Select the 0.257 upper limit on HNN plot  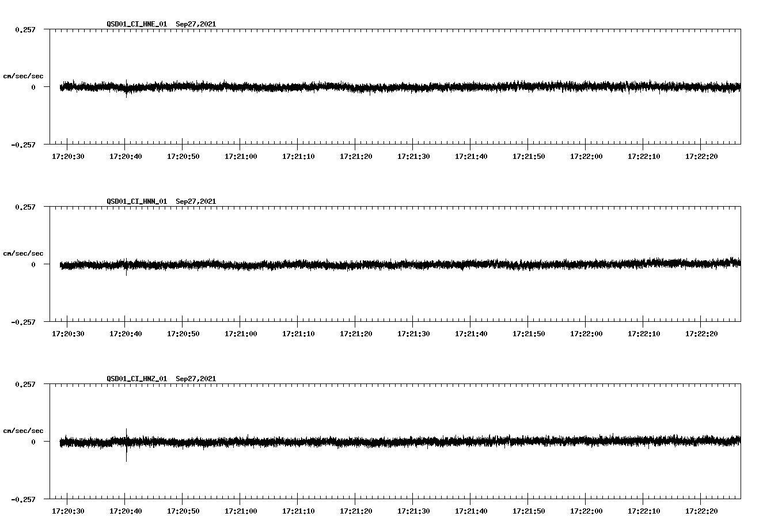[25, 207]
